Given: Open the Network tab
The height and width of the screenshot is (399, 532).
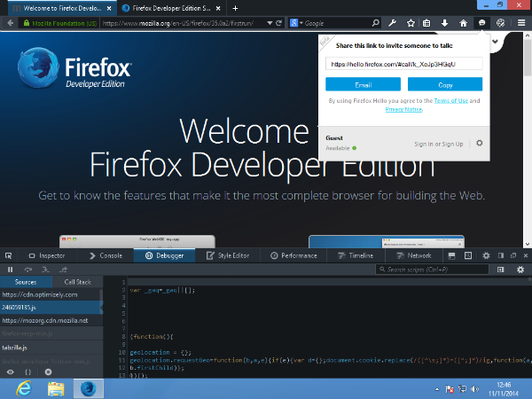Looking at the screenshot, I should 414,255.
